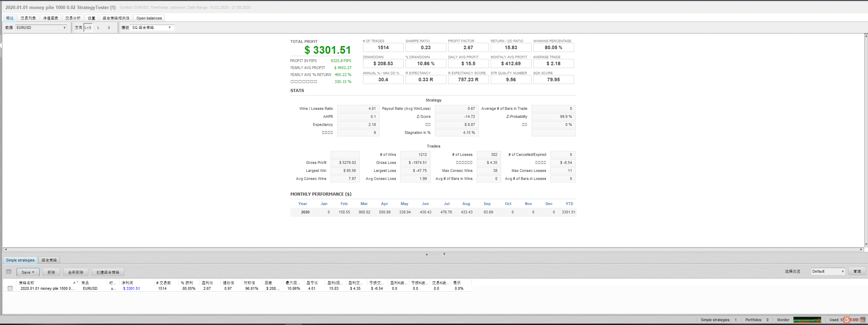Open the 组合策略相关性 correlation tab
Image resolution: width=868 pixels, height=325 pixels.
(x=116, y=18)
